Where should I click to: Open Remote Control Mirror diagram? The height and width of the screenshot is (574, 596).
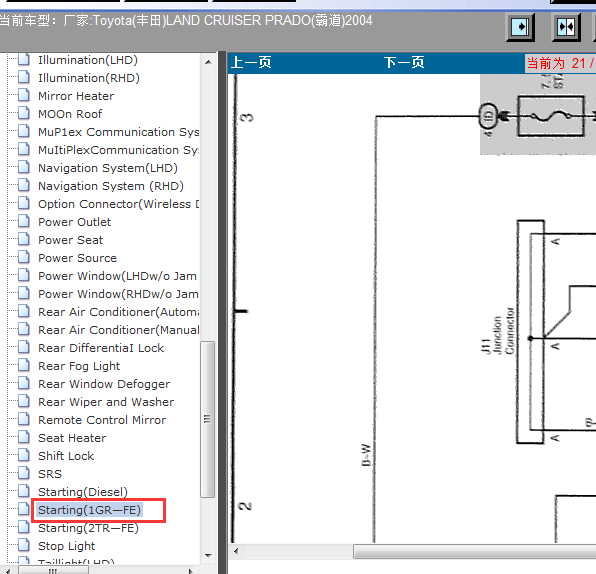point(102,420)
